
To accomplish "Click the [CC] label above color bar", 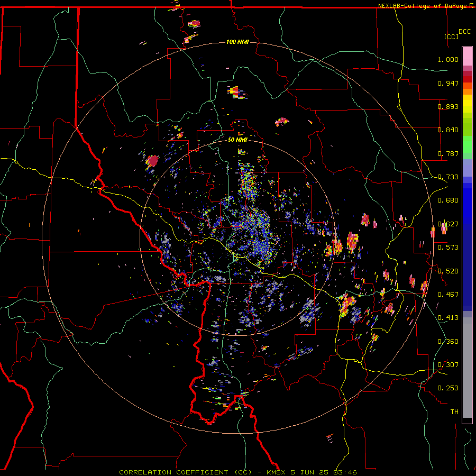I will tap(451, 36).
